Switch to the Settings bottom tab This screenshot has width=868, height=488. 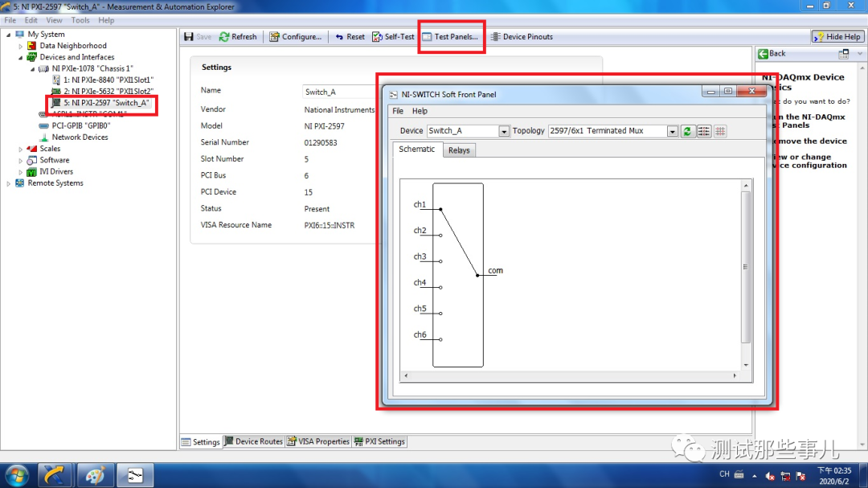pos(200,441)
